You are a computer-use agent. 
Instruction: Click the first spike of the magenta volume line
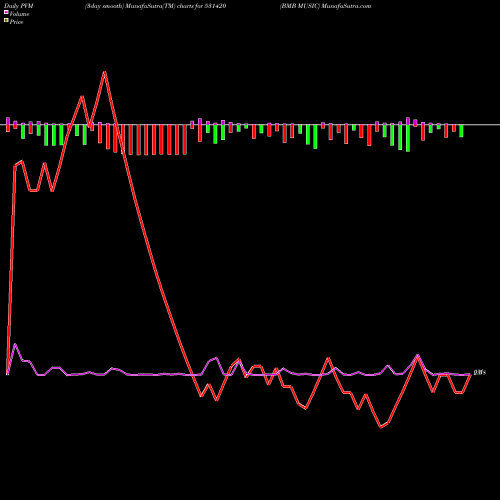tap(15, 344)
